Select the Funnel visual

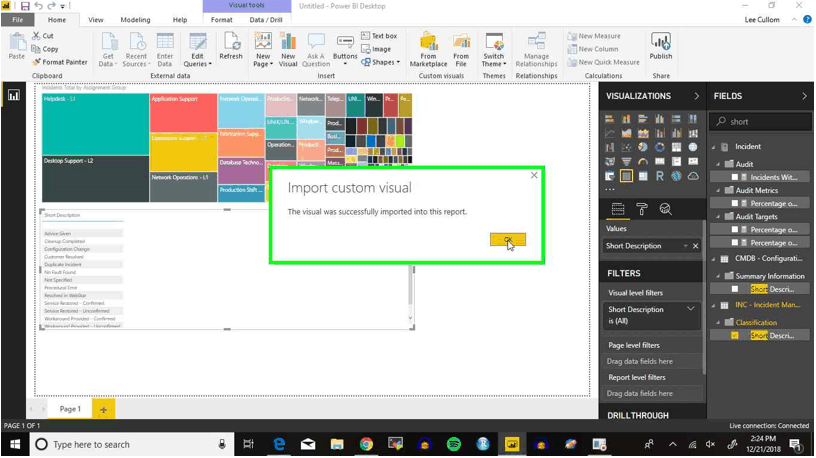click(x=626, y=162)
